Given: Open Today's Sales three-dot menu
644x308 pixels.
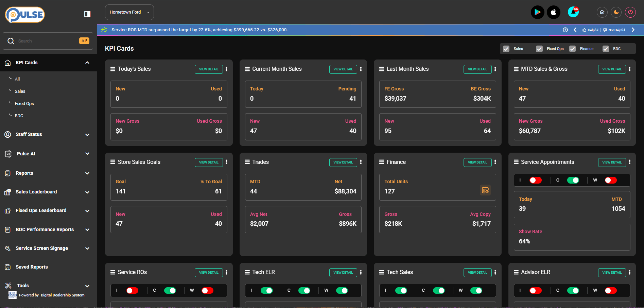Looking at the screenshot, I should [226, 69].
